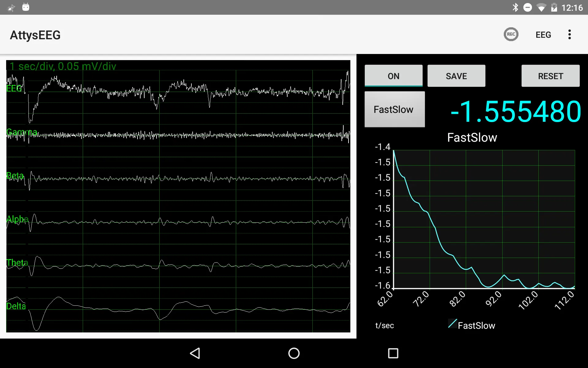Open the FastSlow selector button
The height and width of the screenshot is (368, 588).
pos(394,109)
